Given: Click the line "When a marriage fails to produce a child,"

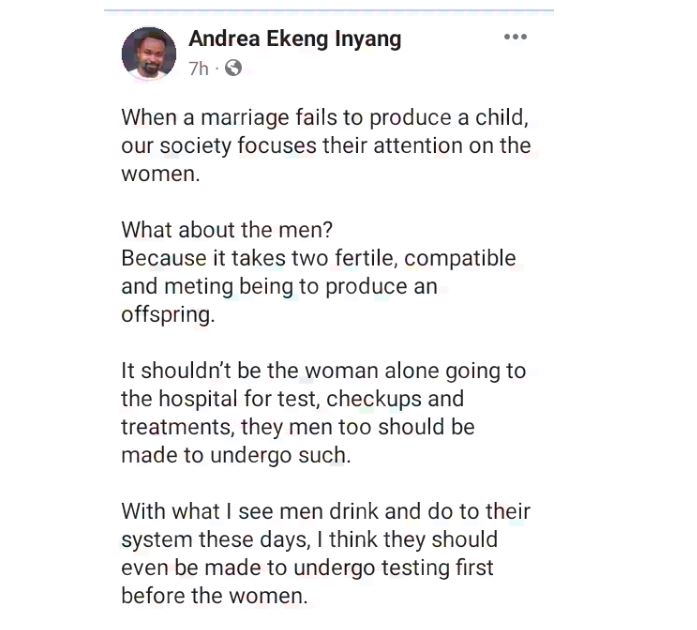Looking at the screenshot, I should point(324,117).
